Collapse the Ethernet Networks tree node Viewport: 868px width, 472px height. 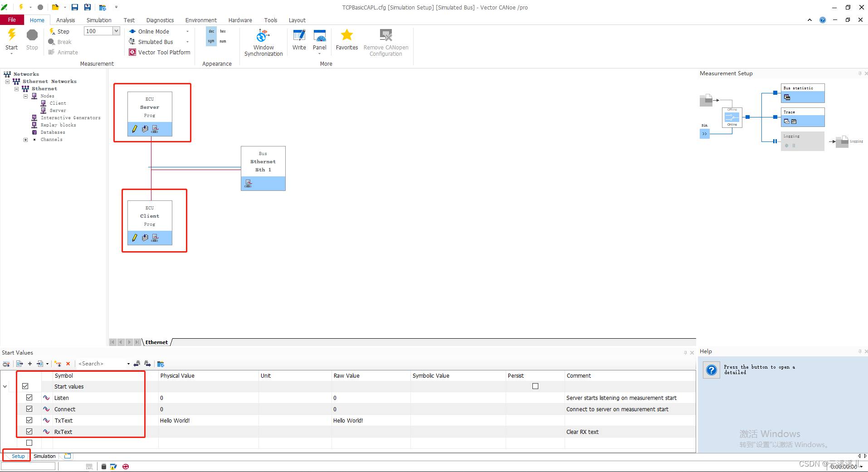pos(7,82)
